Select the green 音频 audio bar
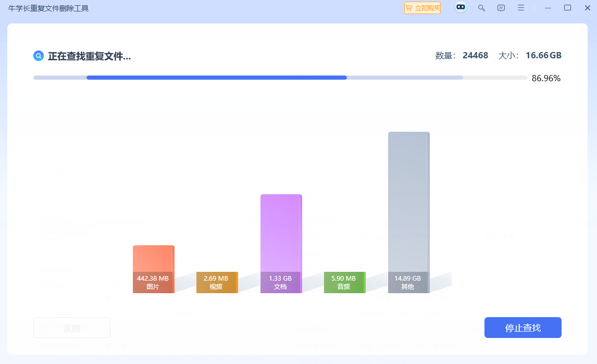The image size is (597, 364). tap(344, 282)
